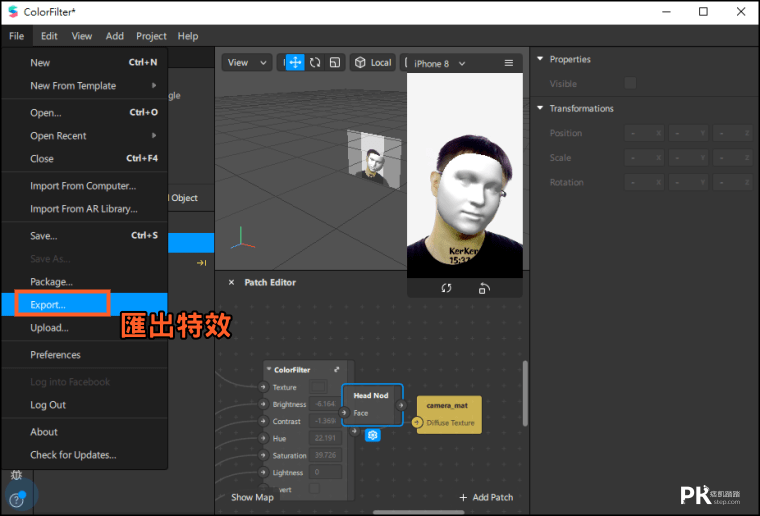
Task: Click the simulator switch-camera icon
Action: tap(446, 288)
